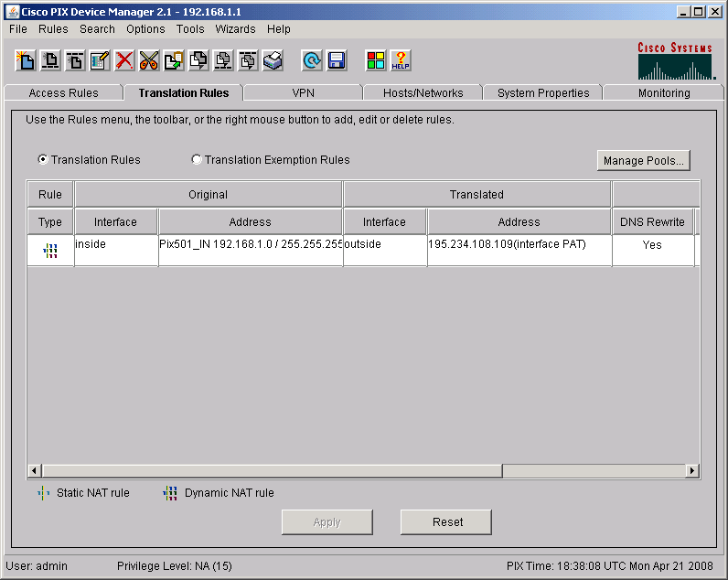
Task: Click the 'User: admin' status text
Action: 37,565
